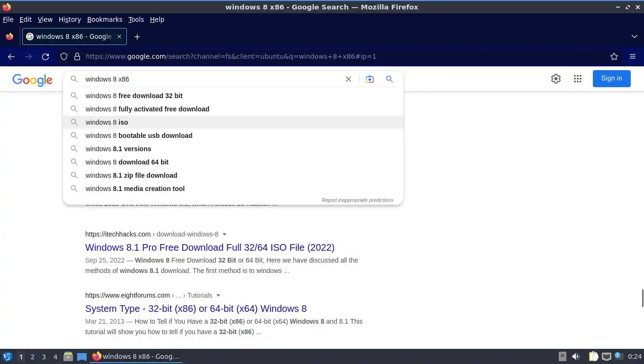Open the Firefox hamburger menu
644x364 pixels.
tap(633, 56)
